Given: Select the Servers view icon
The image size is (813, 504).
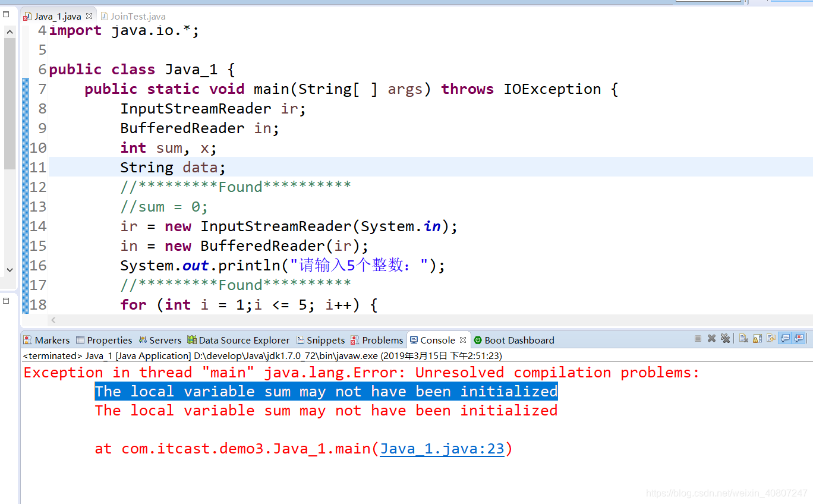Looking at the screenshot, I should [x=143, y=340].
